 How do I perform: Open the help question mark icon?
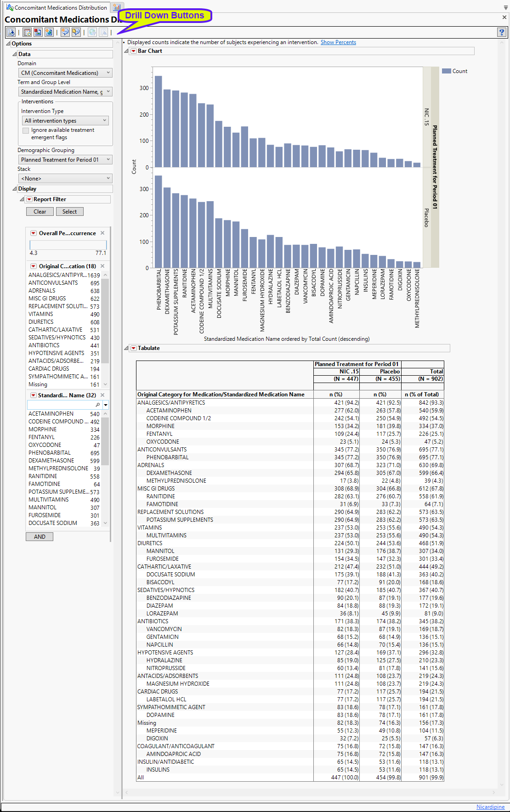(x=501, y=32)
